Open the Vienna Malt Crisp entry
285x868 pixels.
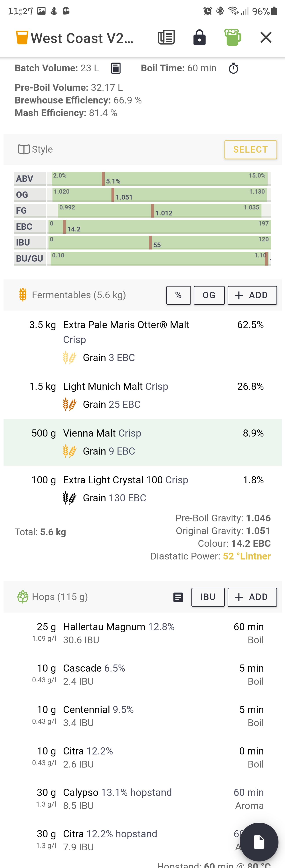(x=143, y=442)
